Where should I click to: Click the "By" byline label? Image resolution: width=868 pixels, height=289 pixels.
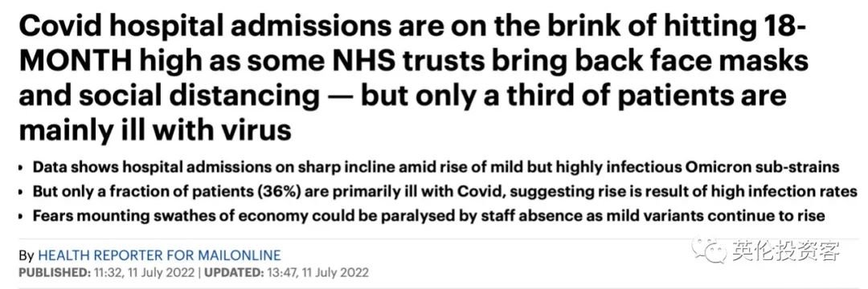point(26,256)
